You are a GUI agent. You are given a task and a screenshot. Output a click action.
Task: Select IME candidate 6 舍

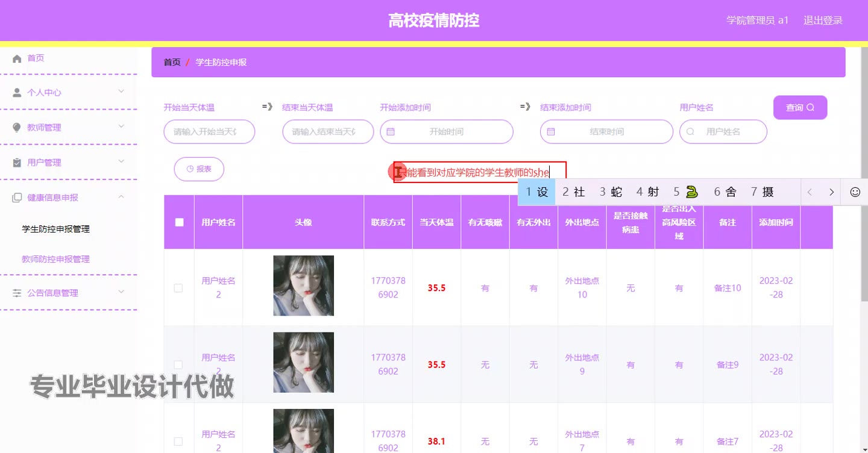725,192
